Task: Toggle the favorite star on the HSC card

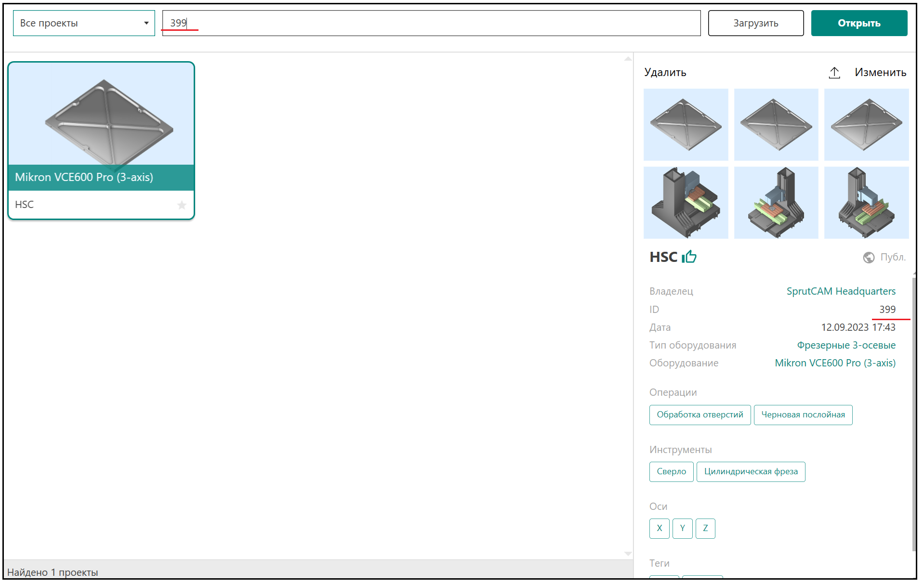Action: (x=182, y=205)
